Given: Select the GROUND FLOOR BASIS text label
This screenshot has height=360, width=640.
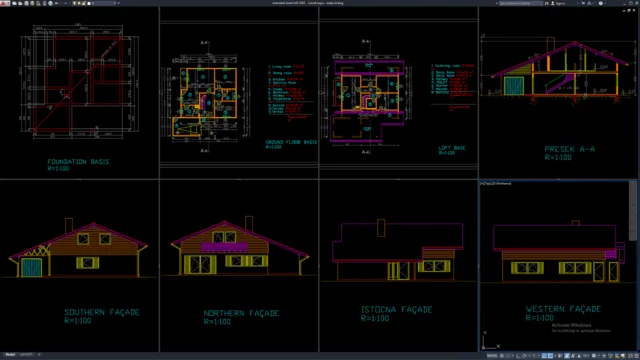Looking at the screenshot, I should pos(291,142).
